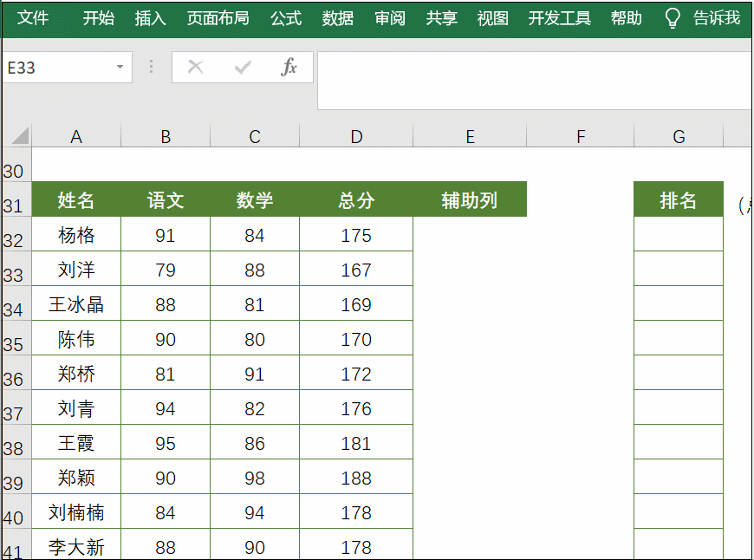This screenshot has height=560, width=754.
Task: Click the 数学 header cell
Action: 255,199
